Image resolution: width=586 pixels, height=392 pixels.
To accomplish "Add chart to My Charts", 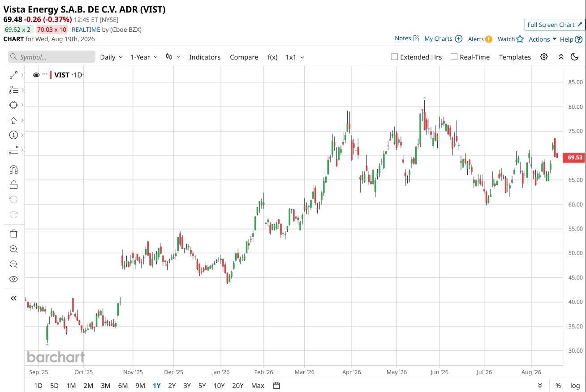I will 443,39.
